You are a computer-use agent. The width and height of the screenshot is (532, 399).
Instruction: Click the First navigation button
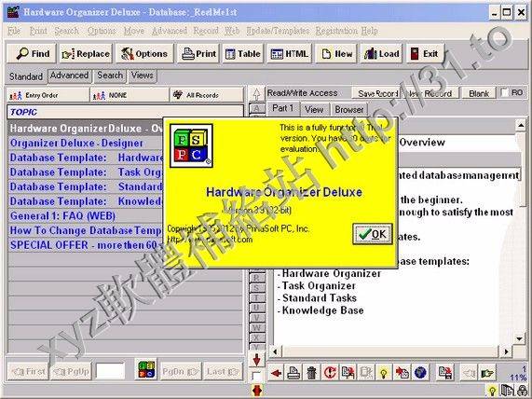[28, 371]
